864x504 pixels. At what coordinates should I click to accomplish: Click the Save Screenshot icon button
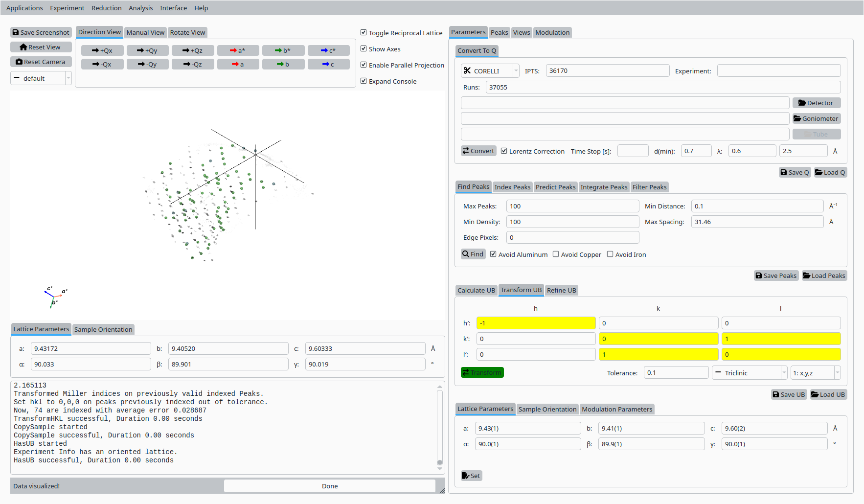[41, 32]
